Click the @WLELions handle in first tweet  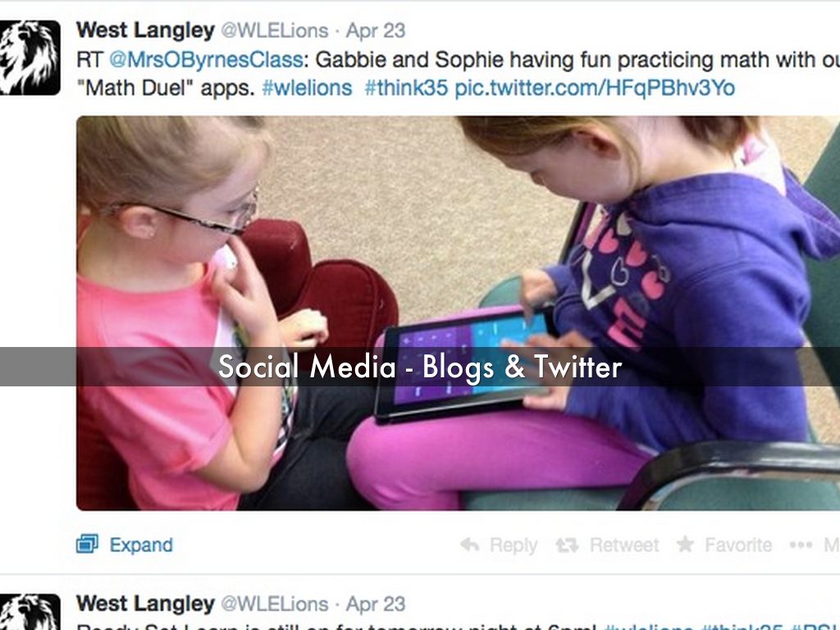pos(274,30)
